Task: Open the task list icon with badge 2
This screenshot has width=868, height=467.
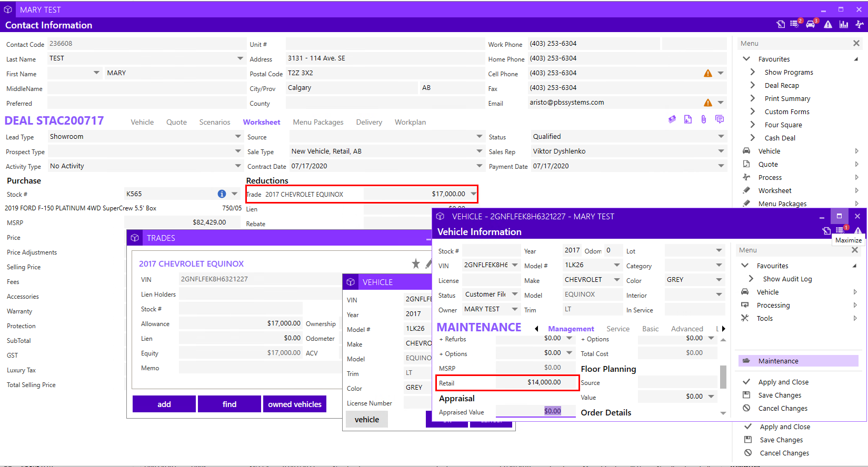Action: (x=795, y=24)
